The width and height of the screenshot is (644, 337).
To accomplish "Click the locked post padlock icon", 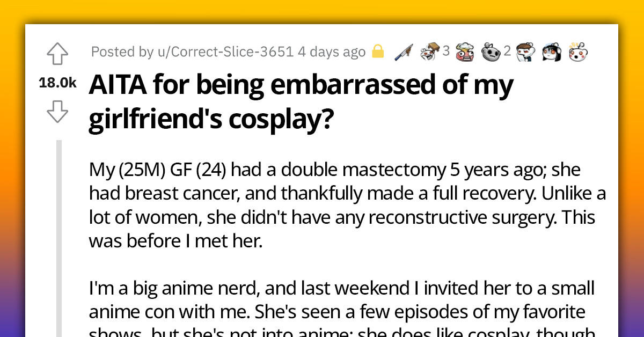I will [x=378, y=52].
